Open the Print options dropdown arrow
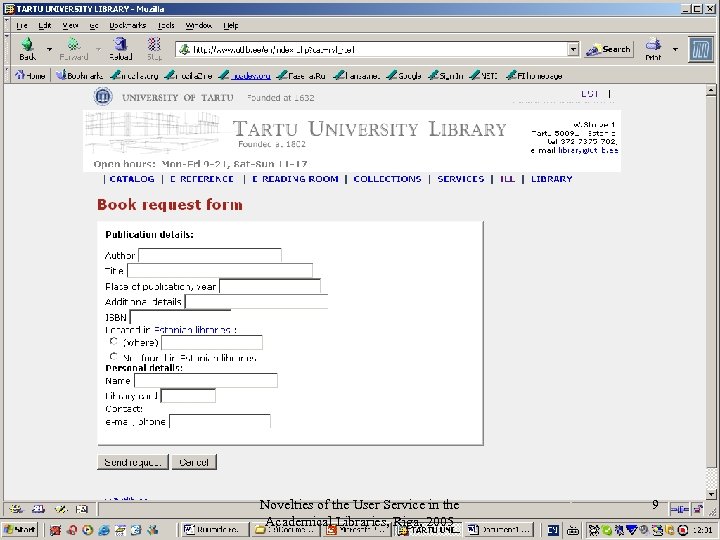Viewport: 720px width, 540px height. tap(675, 49)
